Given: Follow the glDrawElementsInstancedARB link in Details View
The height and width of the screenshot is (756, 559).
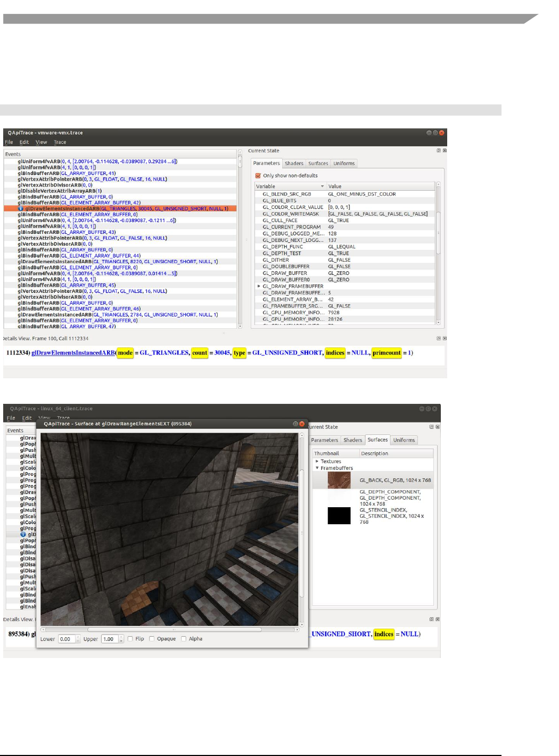Looking at the screenshot, I should (x=73, y=353).
